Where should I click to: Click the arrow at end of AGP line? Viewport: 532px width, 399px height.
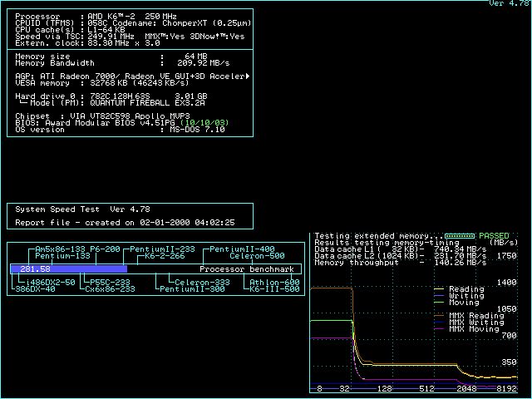pos(249,76)
